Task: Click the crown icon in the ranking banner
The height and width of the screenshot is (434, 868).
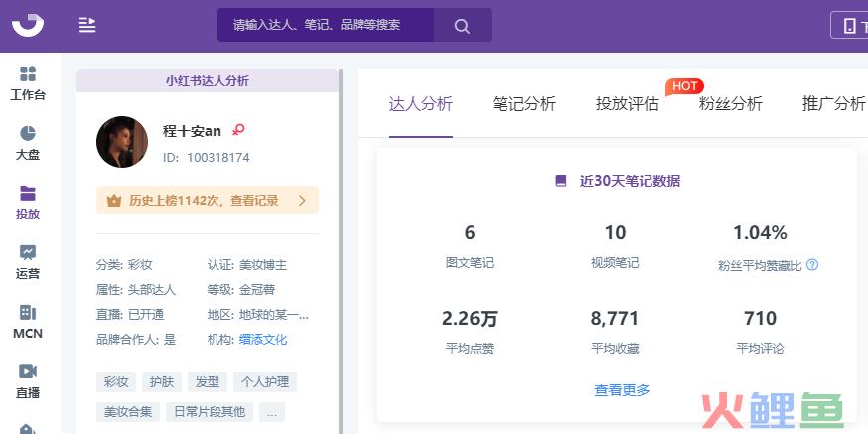Action: click(x=114, y=201)
